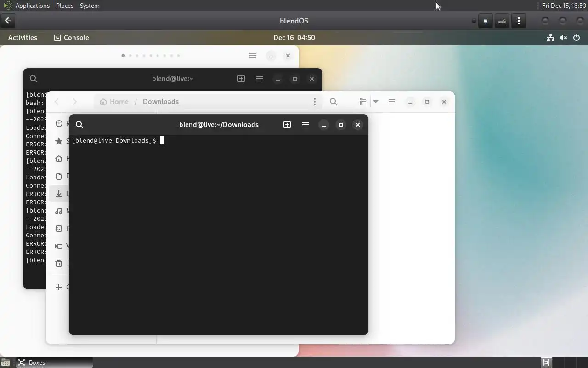Viewport: 588px width, 368px height.
Task: Go back in Files window
Action: (57, 102)
